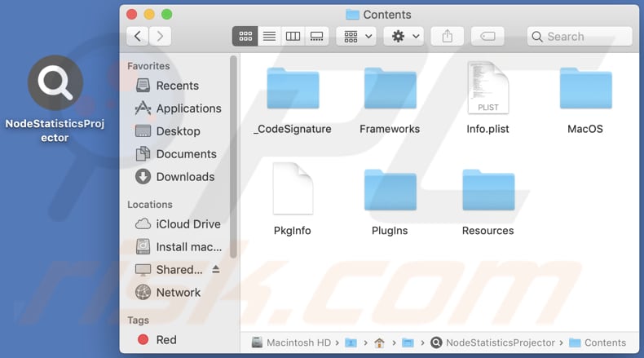Click the Share toolbar button
The width and height of the screenshot is (644, 358).
(x=448, y=36)
